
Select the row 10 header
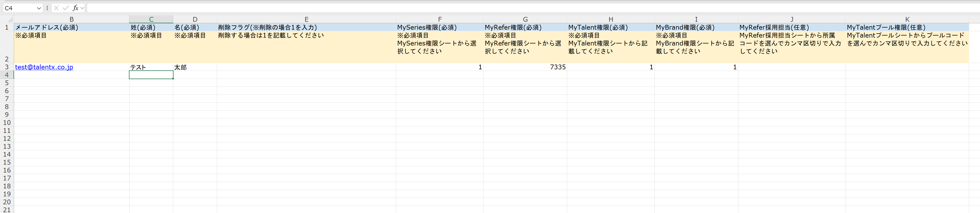[6, 123]
